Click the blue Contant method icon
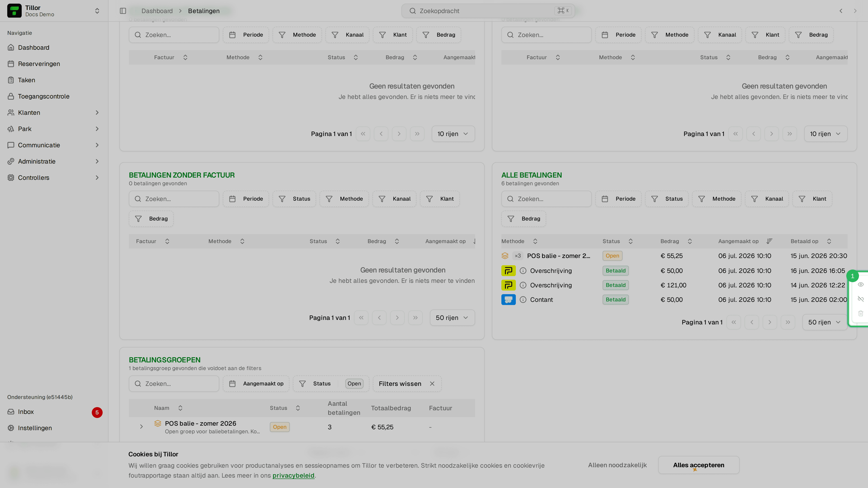Screen dimensions: 868x488 coord(508,299)
